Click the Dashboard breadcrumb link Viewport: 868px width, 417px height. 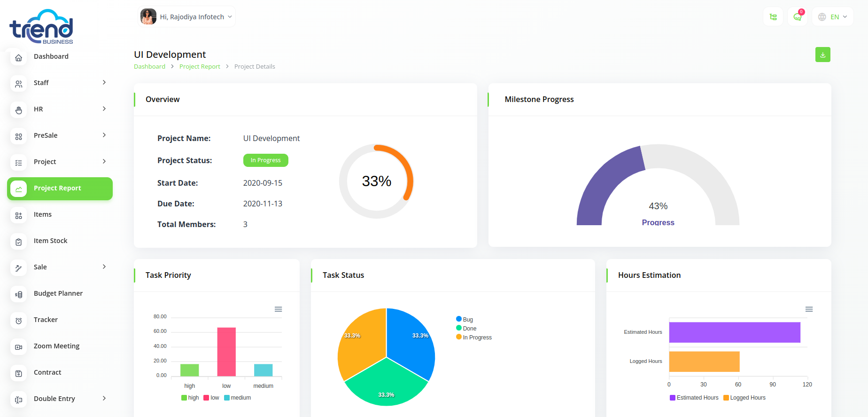click(149, 67)
